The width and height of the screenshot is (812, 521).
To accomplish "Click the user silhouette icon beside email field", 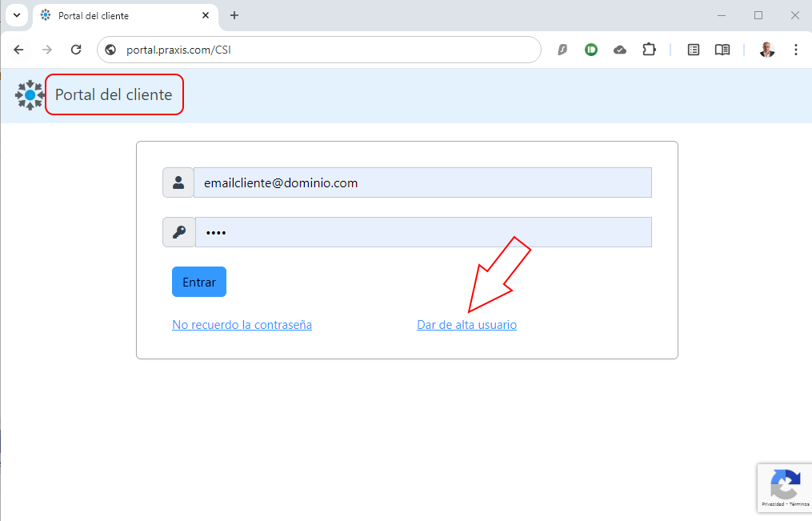I will (178, 182).
